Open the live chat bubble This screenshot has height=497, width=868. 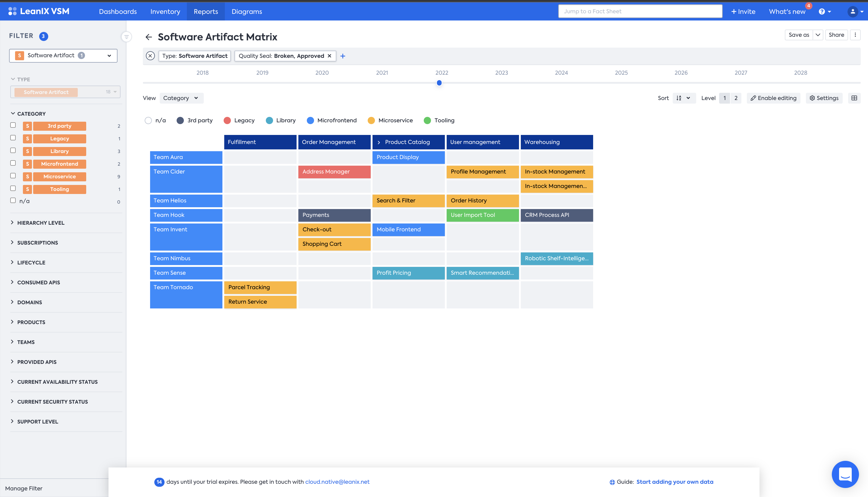point(845,474)
